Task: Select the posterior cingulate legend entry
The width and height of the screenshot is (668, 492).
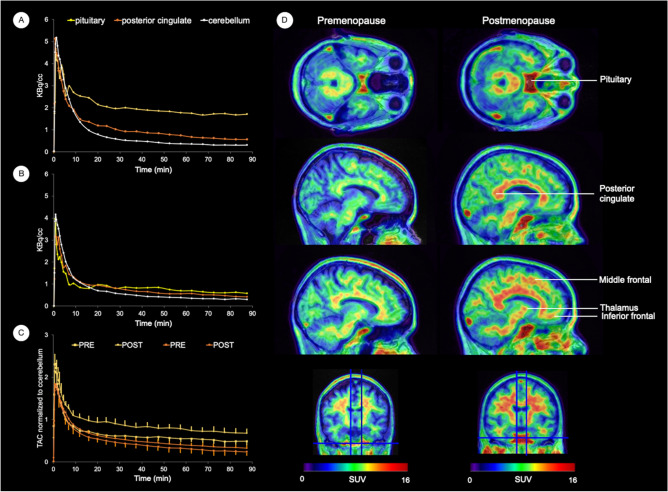Action: tap(157, 20)
